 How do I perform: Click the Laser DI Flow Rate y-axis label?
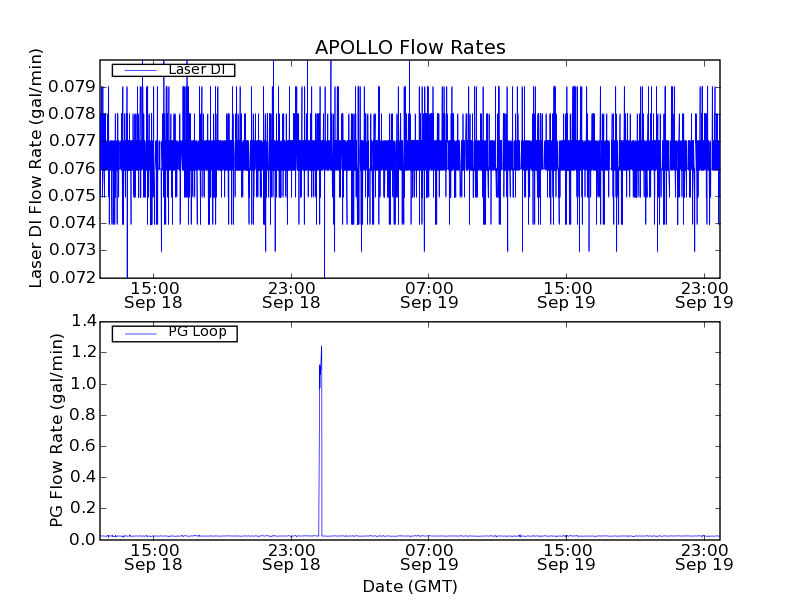[x=37, y=168]
